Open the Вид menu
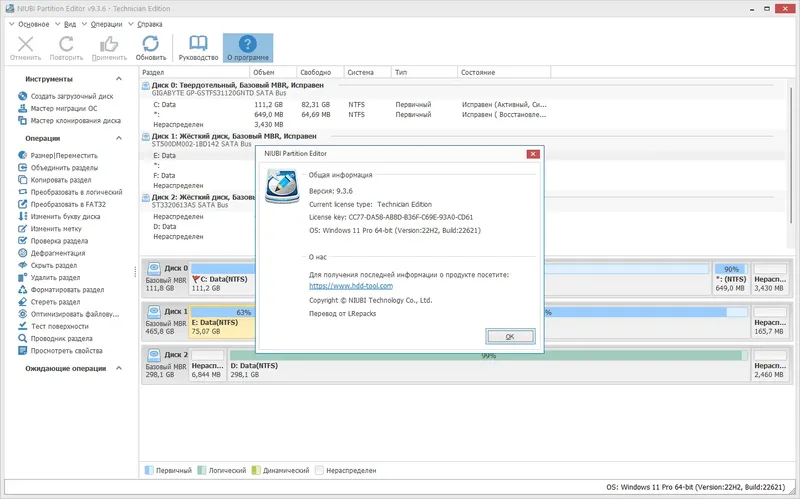 point(70,24)
